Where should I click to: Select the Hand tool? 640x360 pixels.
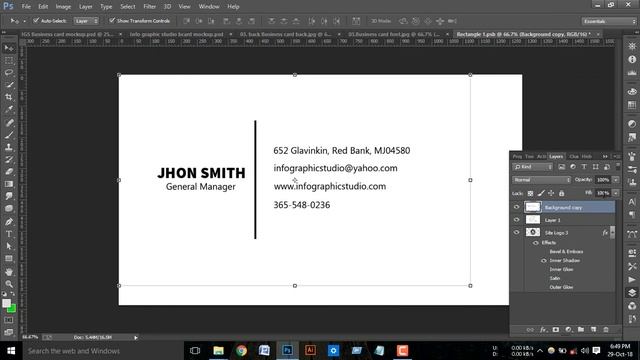coord(9,271)
